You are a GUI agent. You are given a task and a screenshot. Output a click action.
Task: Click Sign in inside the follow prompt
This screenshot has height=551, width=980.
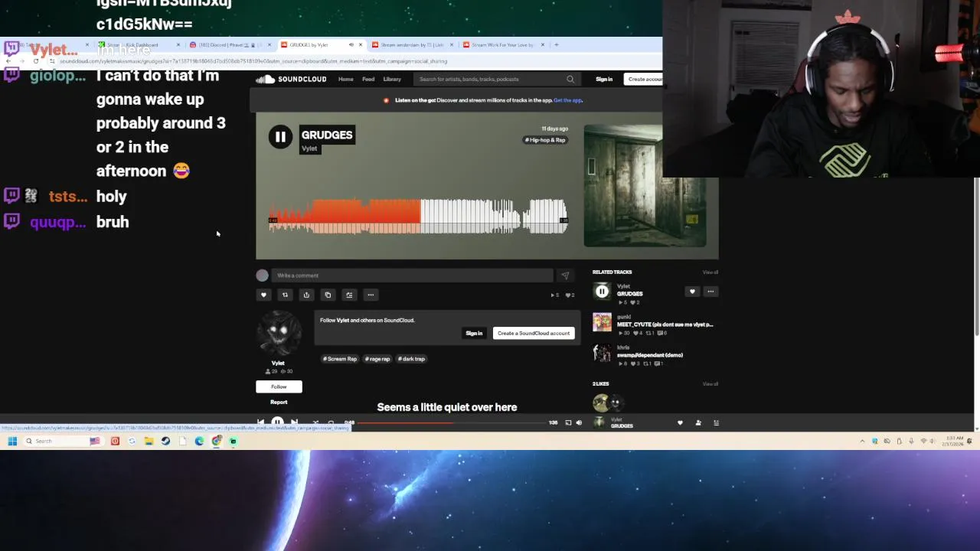click(474, 333)
